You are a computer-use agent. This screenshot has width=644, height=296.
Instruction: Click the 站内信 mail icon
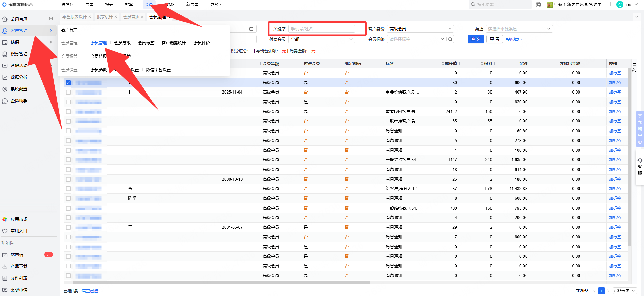(x=5, y=255)
